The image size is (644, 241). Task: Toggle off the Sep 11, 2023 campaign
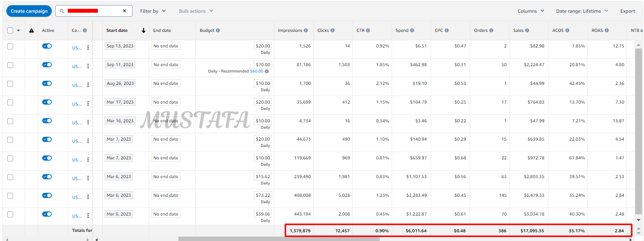pos(47,65)
